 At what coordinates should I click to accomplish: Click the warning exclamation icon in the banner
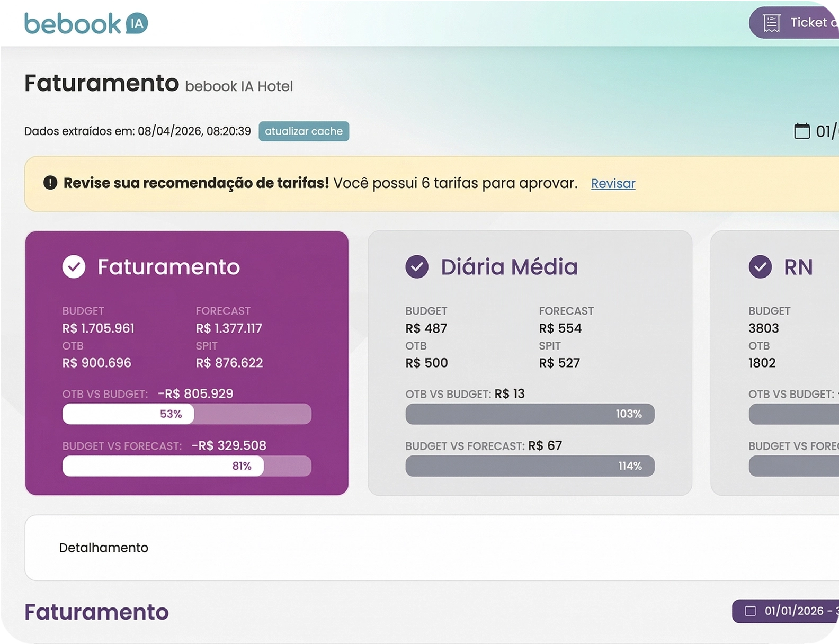pos(50,183)
